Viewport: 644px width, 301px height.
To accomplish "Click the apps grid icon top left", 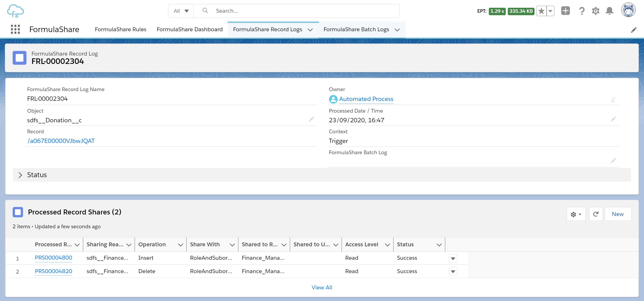I will [15, 29].
